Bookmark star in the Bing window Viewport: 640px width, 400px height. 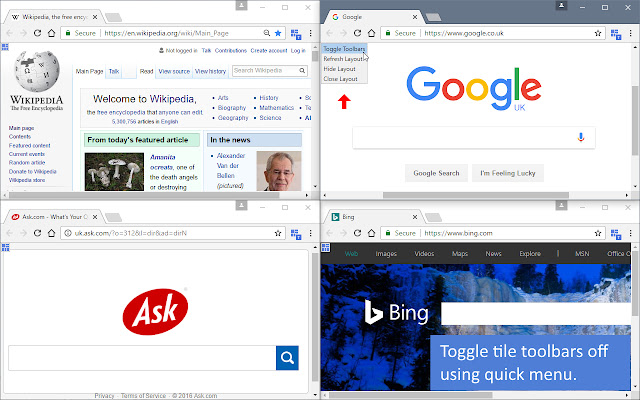(x=598, y=233)
